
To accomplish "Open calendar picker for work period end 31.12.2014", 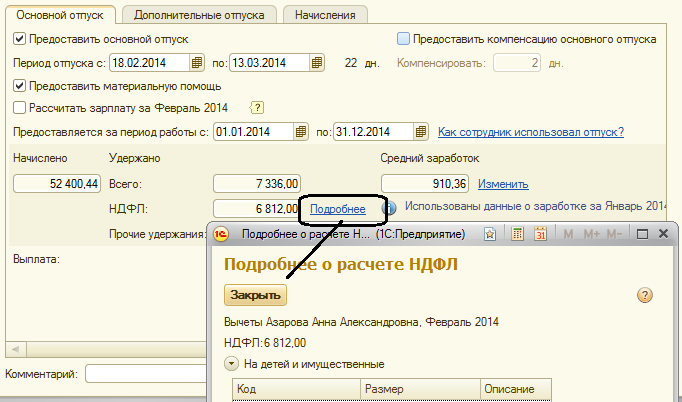I will pos(421,132).
